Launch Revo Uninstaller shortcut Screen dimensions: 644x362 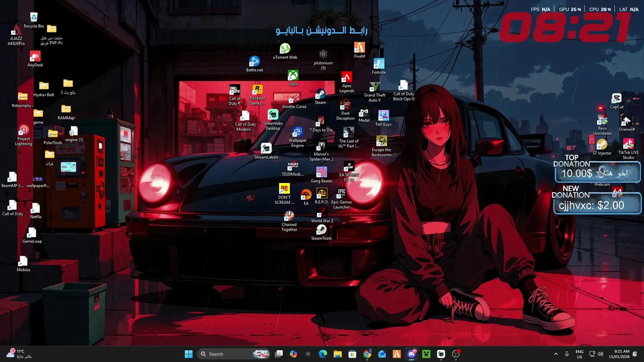tap(602, 126)
